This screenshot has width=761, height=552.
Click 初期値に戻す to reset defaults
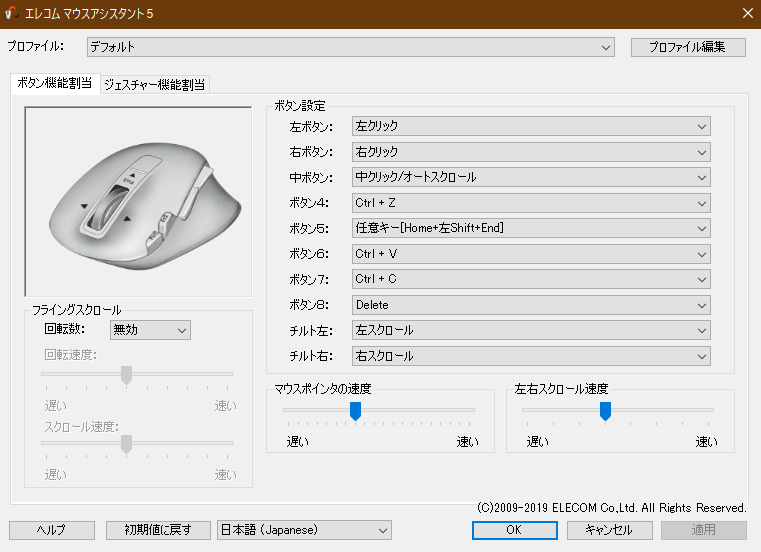[x=158, y=530]
